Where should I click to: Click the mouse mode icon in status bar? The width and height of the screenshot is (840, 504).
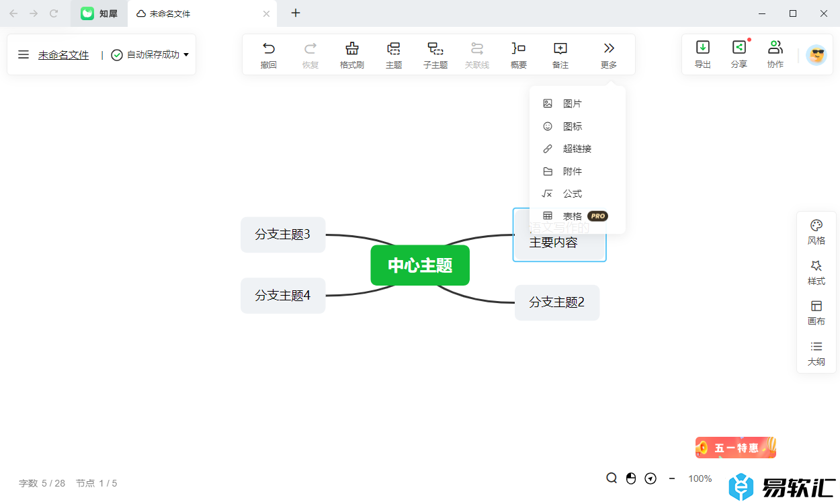pos(631,478)
